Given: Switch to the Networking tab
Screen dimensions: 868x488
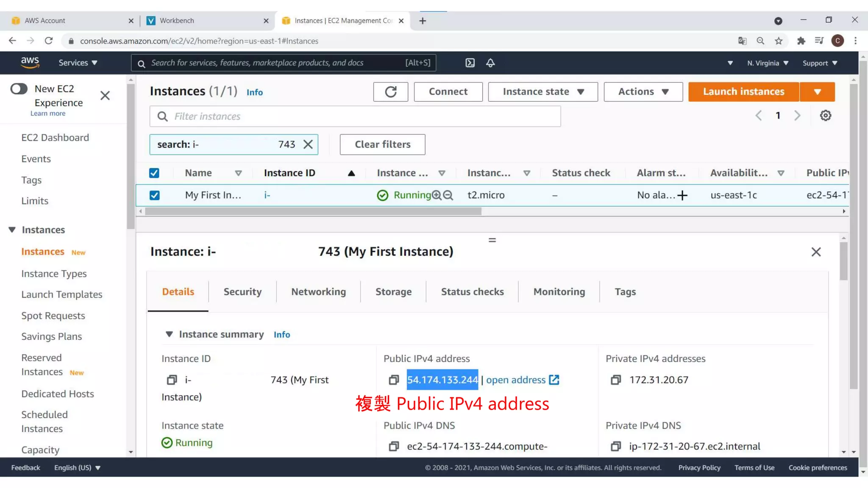Looking at the screenshot, I should click(318, 292).
